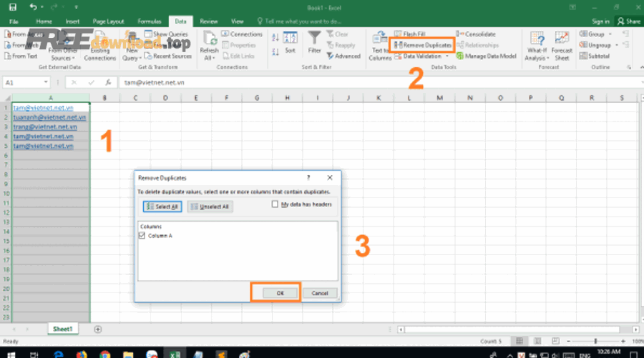Switch to Page Break Preview icon

click(x=555, y=341)
